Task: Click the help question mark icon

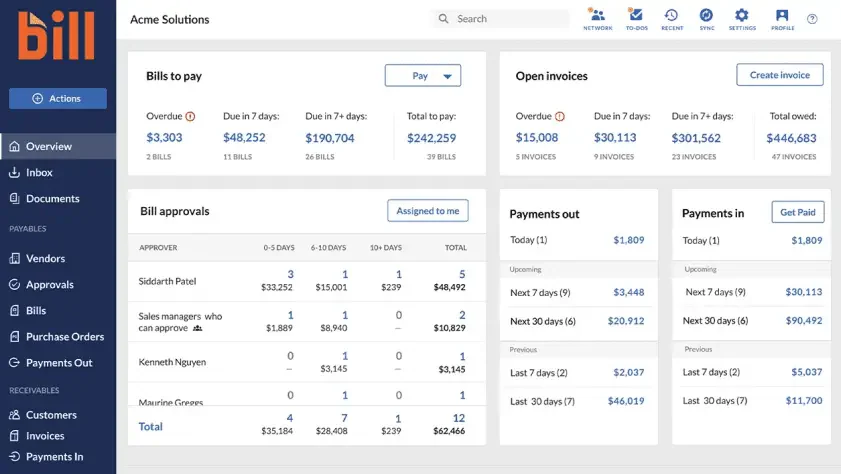Action: (x=812, y=19)
